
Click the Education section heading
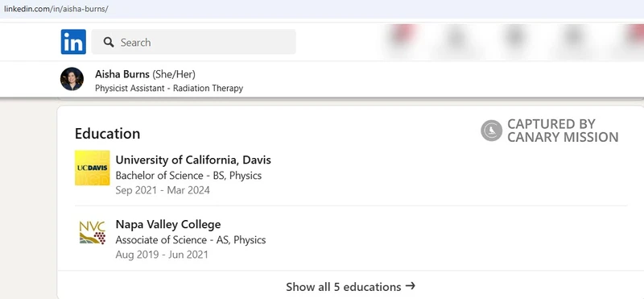coord(108,134)
